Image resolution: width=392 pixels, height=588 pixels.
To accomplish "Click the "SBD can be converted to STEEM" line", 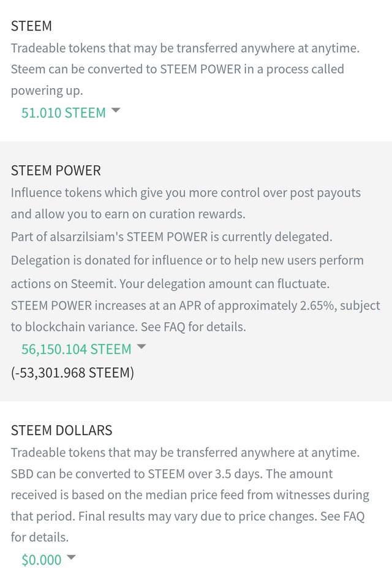I will [x=171, y=474].
